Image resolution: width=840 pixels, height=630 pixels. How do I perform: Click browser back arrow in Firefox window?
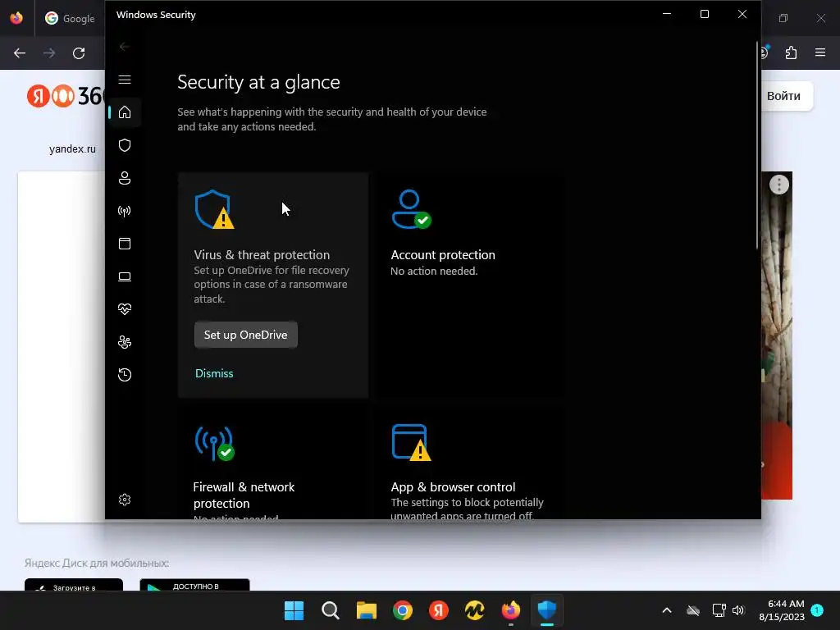(20, 53)
